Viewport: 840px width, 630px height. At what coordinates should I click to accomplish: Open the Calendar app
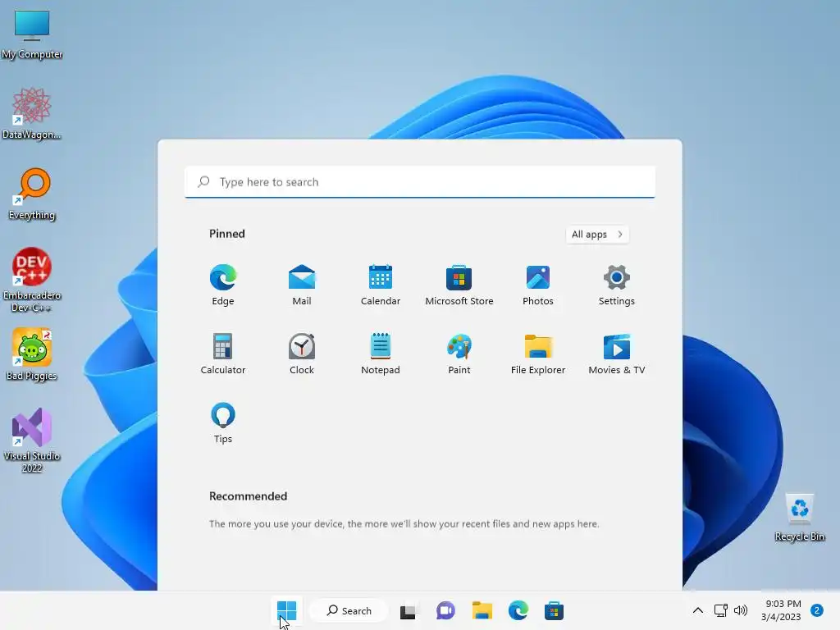(381, 285)
